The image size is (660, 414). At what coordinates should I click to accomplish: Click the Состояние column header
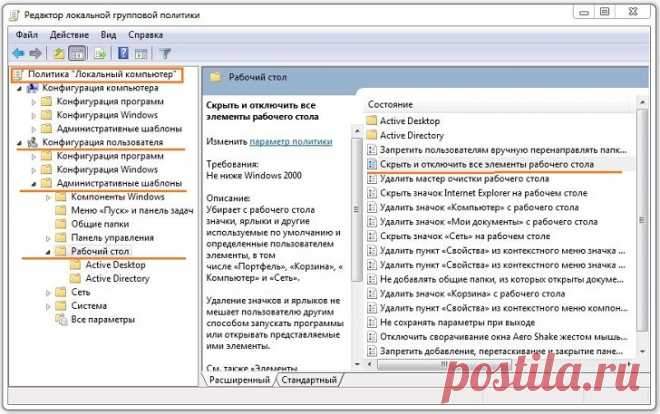coord(500,104)
